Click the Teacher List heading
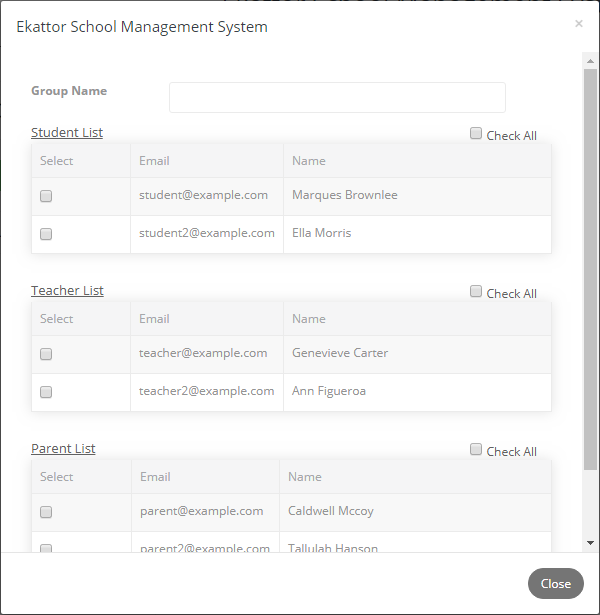 coord(67,291)
